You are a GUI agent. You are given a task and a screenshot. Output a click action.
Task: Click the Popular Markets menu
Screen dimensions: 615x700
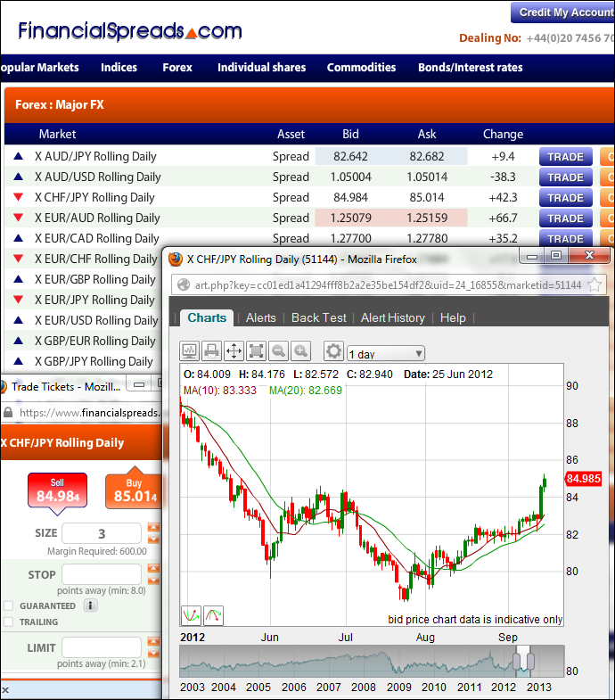point(39,68)
